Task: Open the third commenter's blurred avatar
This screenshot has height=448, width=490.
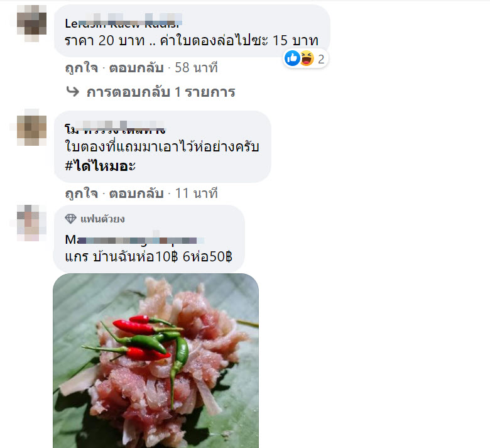Action: pyautogui.click(x=31, y=223)
